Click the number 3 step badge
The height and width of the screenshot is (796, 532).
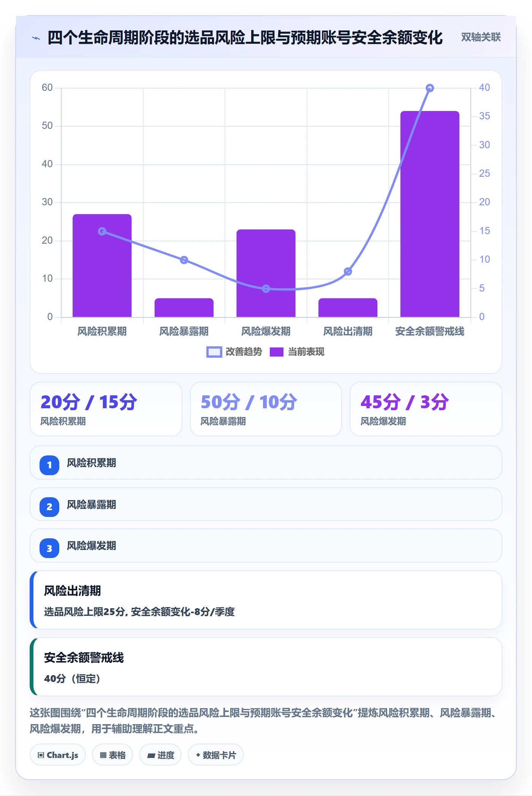click(x=49, y=549)
